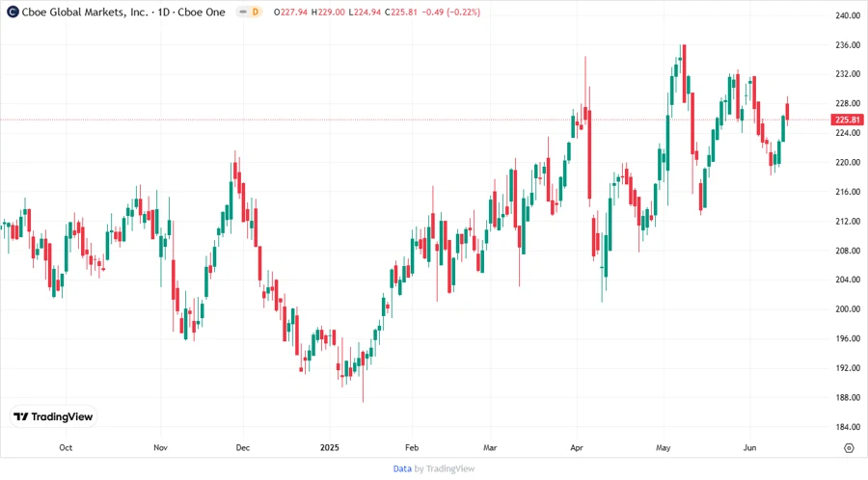Screen dimensions: 868x480
Task: Click the Nov label on time axis
Action: [160, 447]
